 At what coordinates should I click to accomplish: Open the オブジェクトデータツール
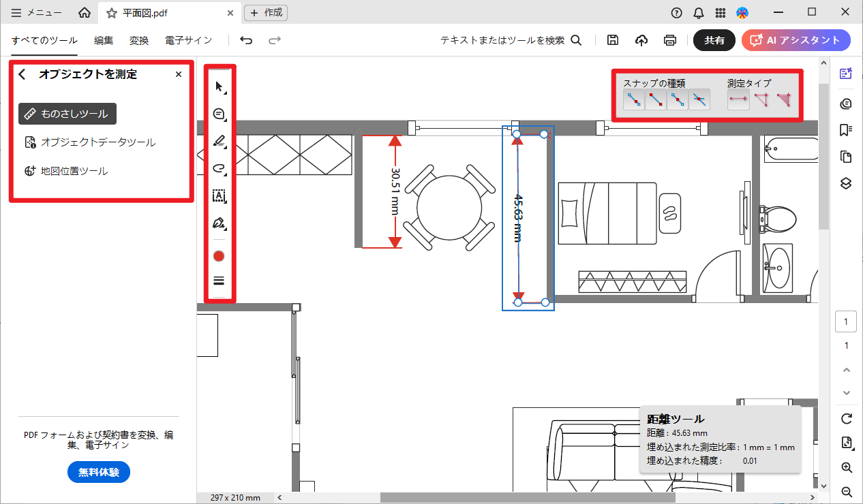[89, 142]
